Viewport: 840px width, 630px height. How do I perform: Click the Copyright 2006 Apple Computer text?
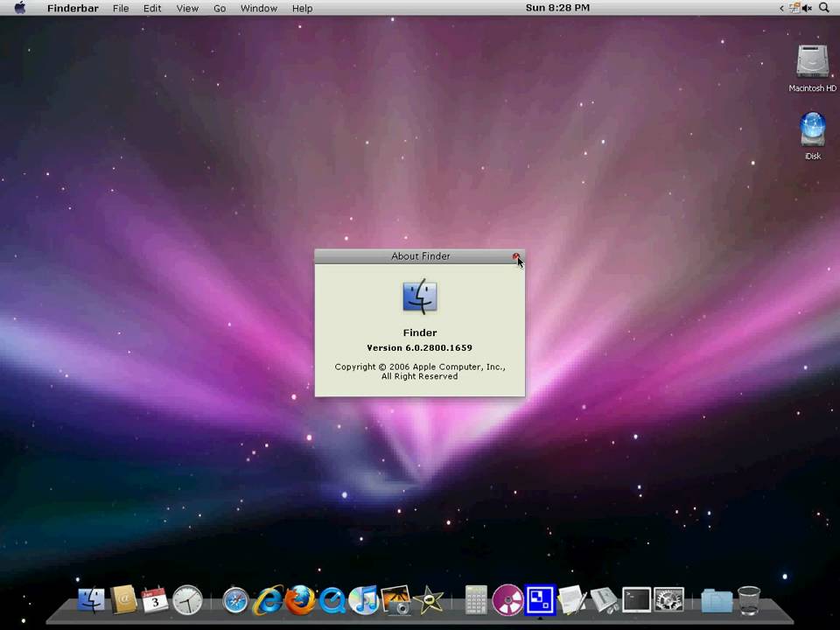pyautogui.click(x=420, y=371)
